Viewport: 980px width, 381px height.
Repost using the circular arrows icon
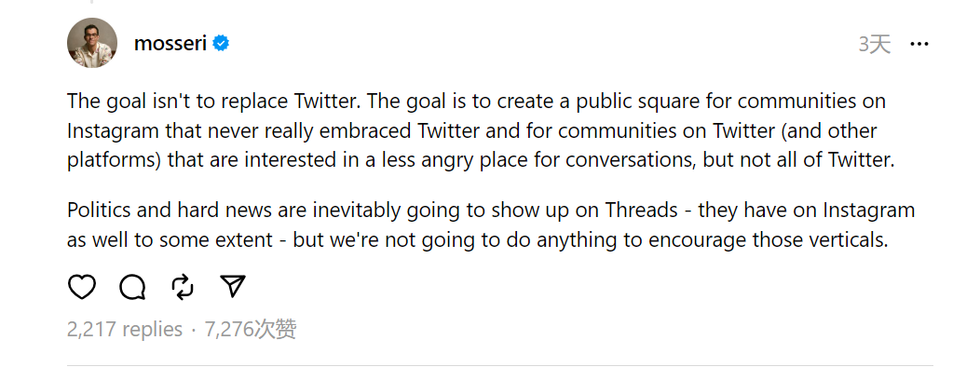click(x=183, y=287)
